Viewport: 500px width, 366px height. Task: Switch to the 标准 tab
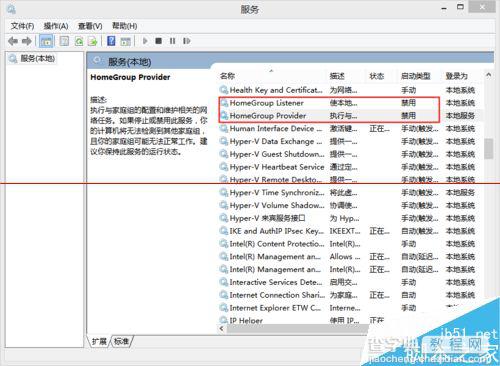(x=121, y=341)
